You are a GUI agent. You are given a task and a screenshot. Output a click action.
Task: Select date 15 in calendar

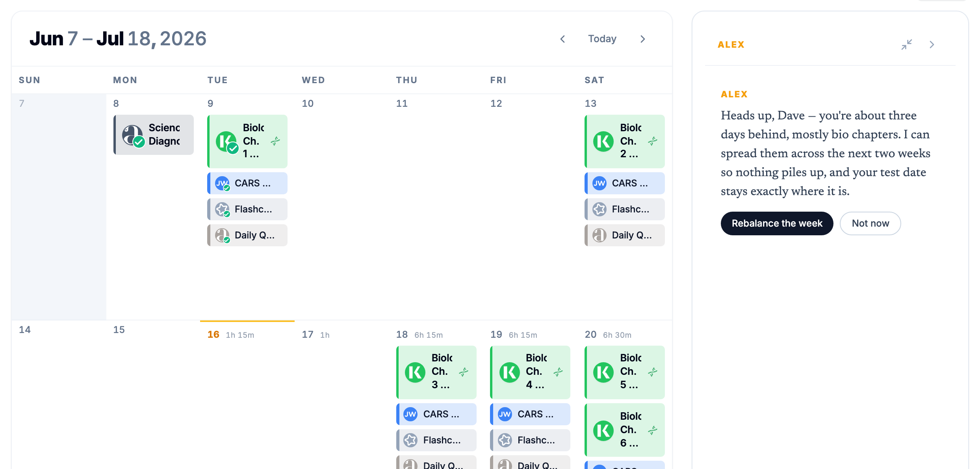(119, 330)
